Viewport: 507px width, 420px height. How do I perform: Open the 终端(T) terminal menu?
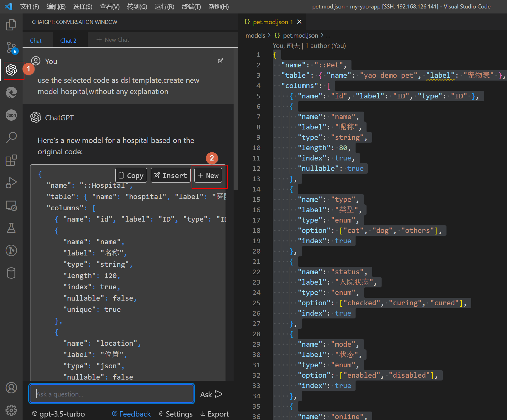[x=191, y=7]
